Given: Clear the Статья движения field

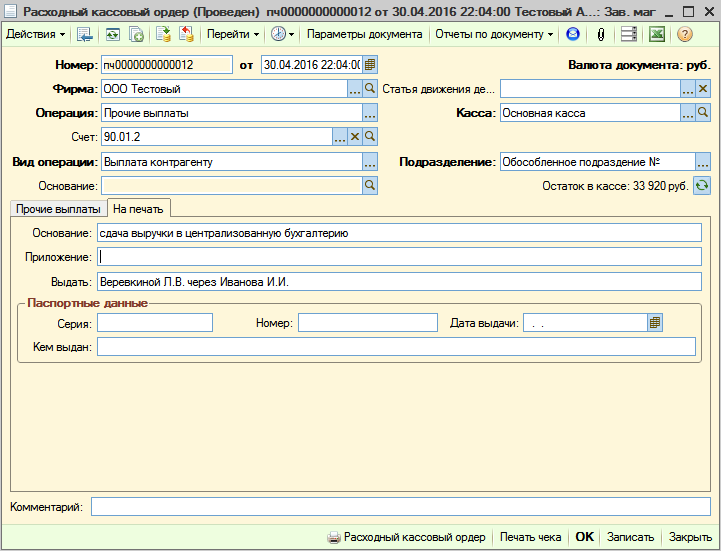Looking at the screenshot, I should [x=703, y=89].
